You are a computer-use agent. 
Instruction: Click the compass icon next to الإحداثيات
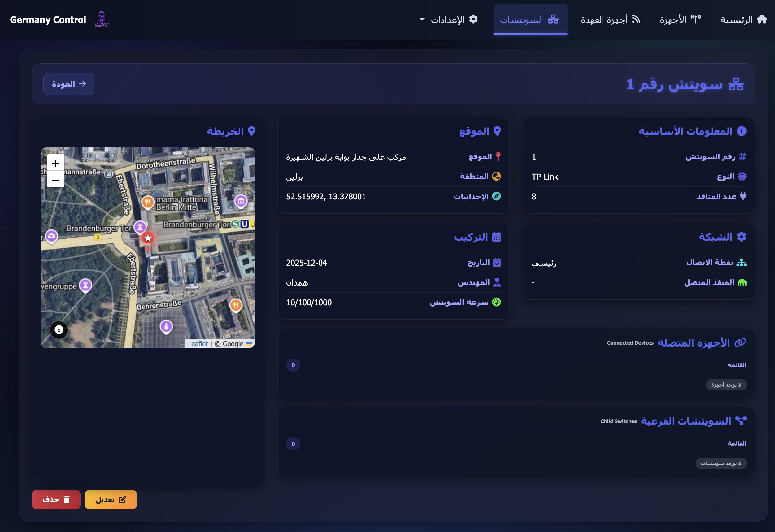pyautogui.click(x=497, y=196)
